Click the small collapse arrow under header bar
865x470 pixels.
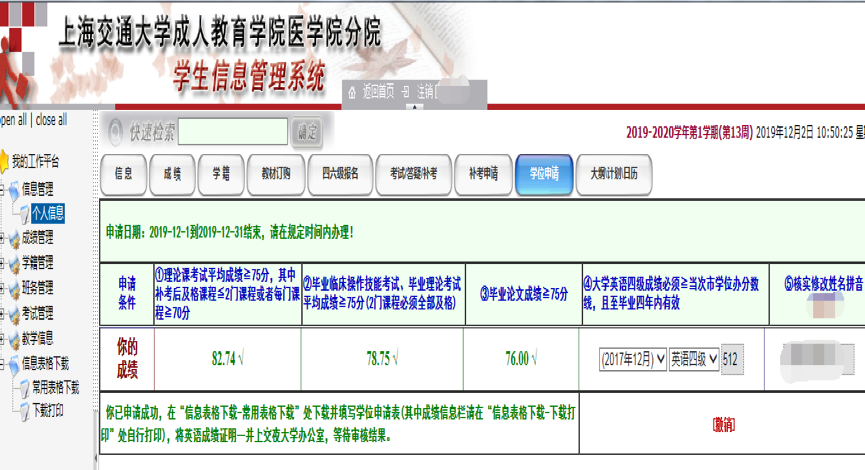(414, 107)
